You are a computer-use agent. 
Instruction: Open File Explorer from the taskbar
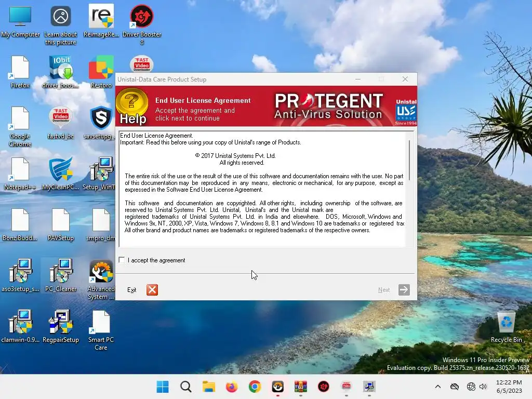coord(209,387)
